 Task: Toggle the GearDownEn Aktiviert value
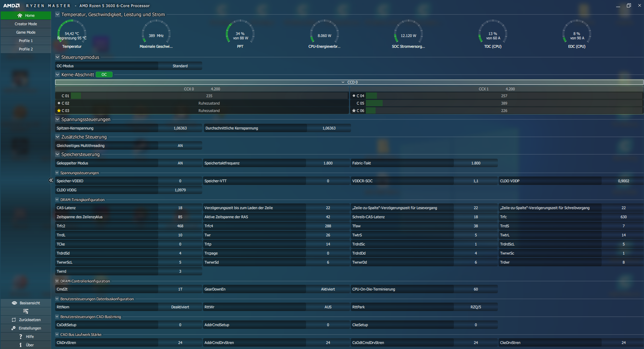point(328,289)
